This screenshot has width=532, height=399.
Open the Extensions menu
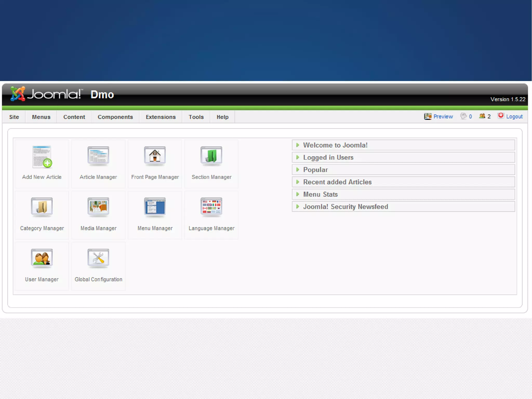(161, 117)
